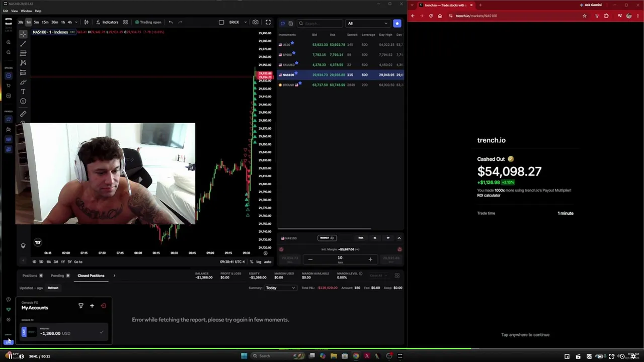
Task: Select the crosshair cursor tool
Action: pyautogui.click(x=23, y=34)
